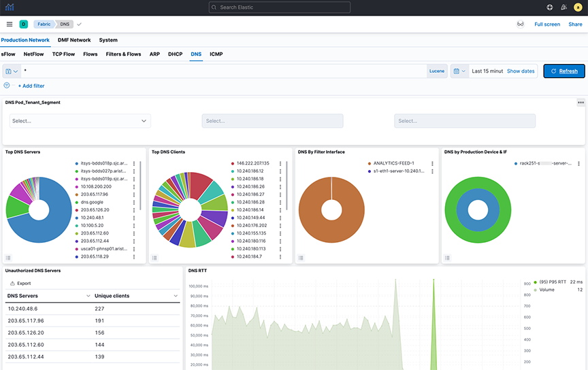The height and width of the screenshot is (370, 588).
Task: Open options dots for 203.65.117.96 legend entry
Action: pos(134,195)
